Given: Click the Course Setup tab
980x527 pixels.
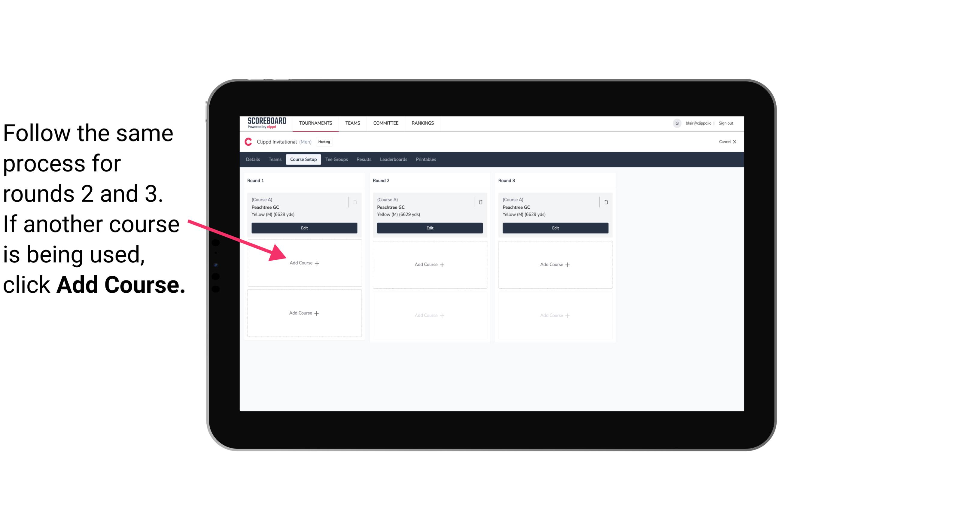Looking at the screenshot, I should [303, 160].
